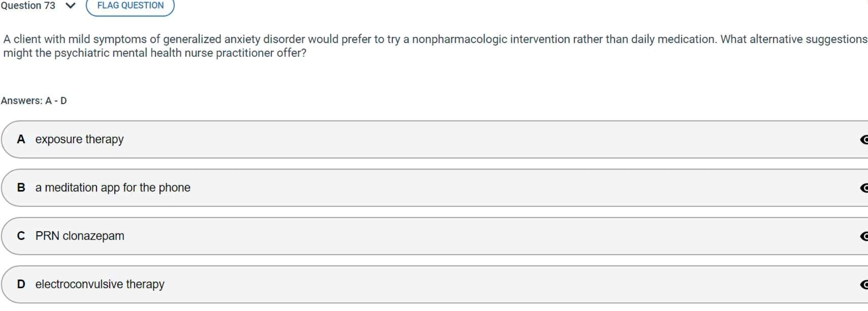The width and height of the screenshot is (868, 311).
Task: Click the question stem text about anxiety disorder
Action: [435, 46]
